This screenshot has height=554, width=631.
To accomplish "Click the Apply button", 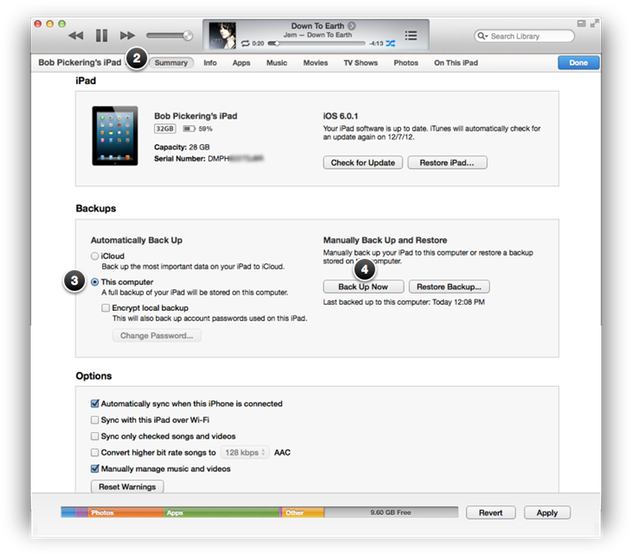I will pos(547,513).
